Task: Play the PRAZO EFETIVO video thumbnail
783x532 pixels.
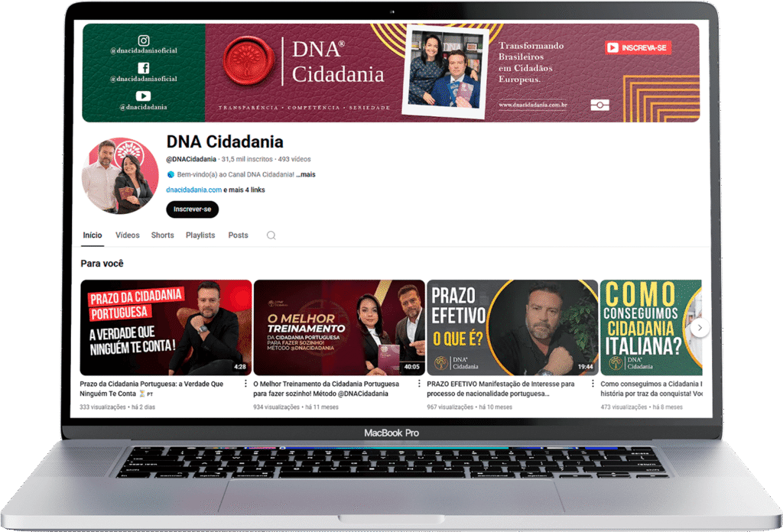Action: click(512, 327)
